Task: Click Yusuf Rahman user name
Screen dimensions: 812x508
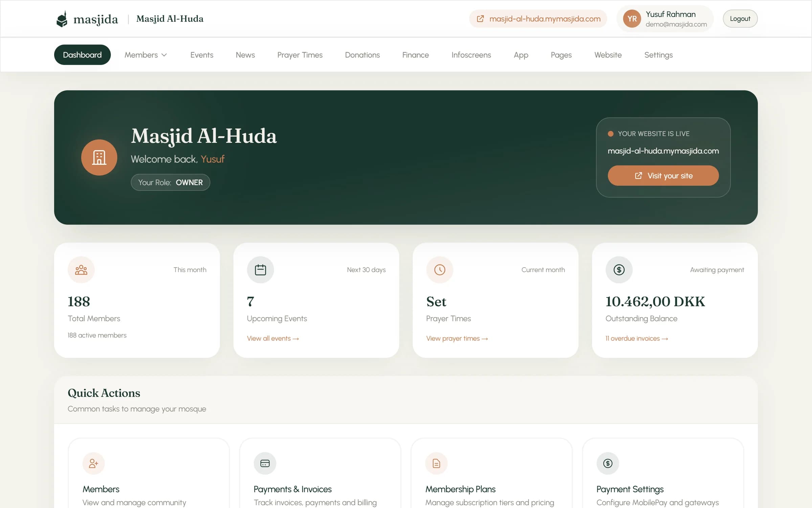Action: point(671,14)
